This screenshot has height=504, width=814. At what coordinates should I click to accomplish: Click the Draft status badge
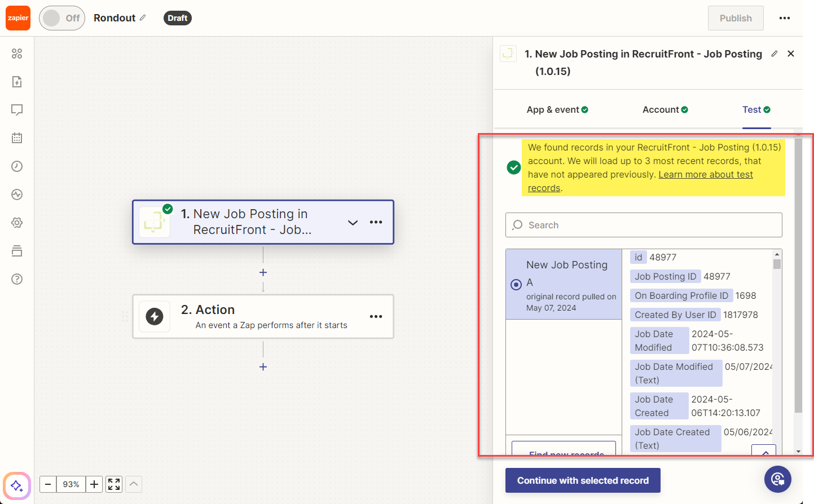[177, 18]
